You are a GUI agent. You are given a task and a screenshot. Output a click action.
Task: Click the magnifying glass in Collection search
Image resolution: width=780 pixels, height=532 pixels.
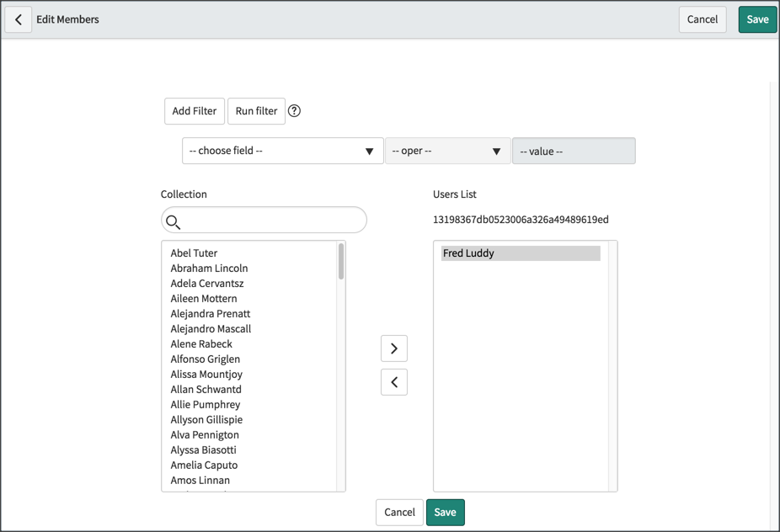(x=174, y=220)
